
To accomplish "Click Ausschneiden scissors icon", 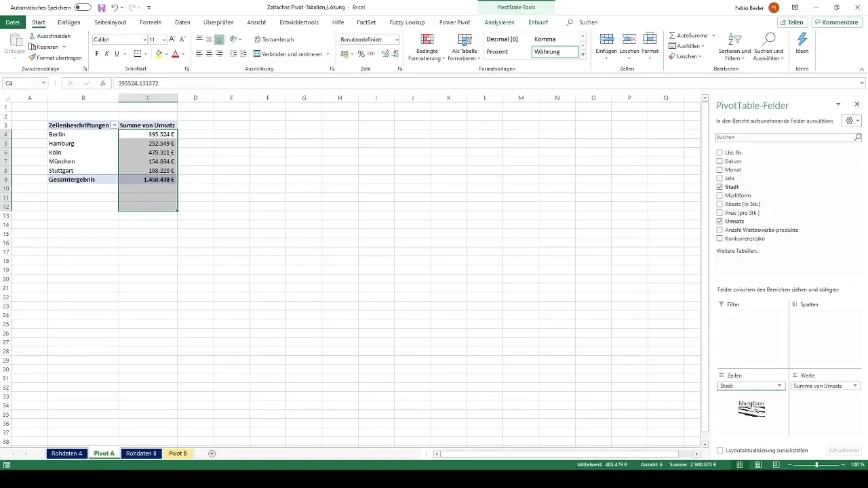I will 32,35.
